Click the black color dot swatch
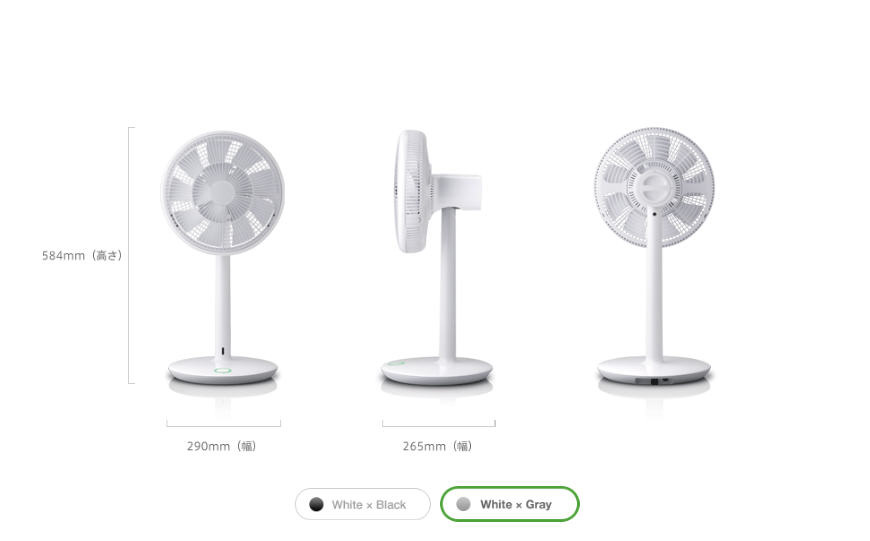 [x=316, y=504]
